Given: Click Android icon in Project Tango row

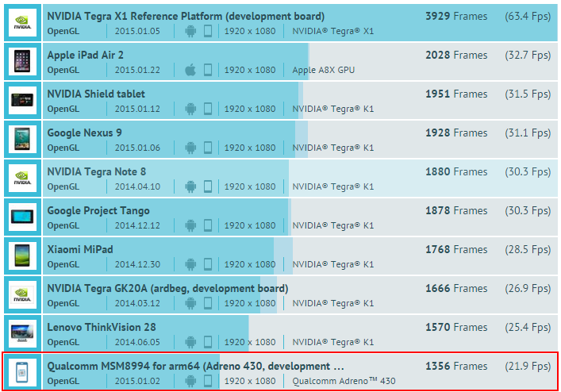Looking at the screenshot, I should click(190, 225).
